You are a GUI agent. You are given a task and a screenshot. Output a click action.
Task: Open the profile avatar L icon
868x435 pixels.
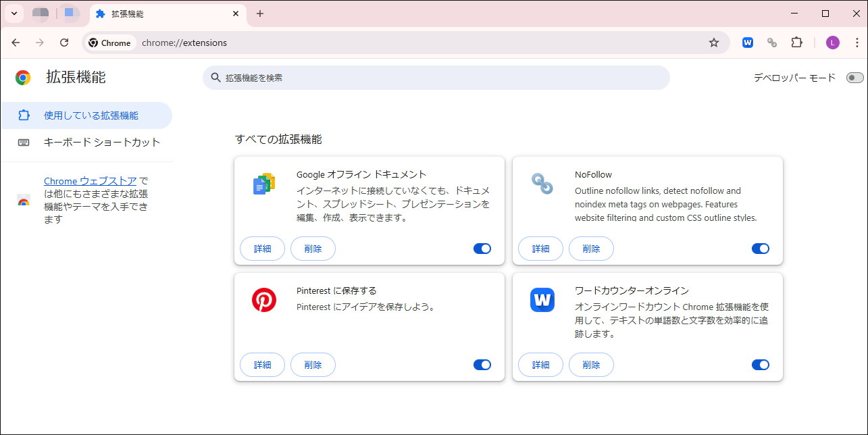pos(832,42)
